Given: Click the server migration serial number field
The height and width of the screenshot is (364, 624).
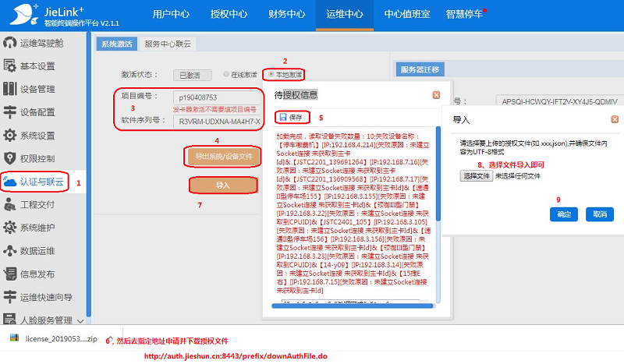Looking at the screenshot, I should pos(560,101).
